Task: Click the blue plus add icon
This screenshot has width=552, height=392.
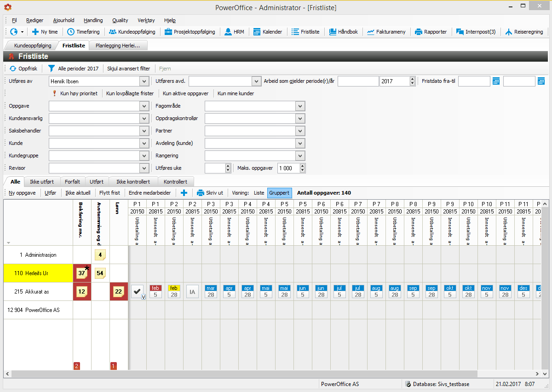Action: point(184,193)
